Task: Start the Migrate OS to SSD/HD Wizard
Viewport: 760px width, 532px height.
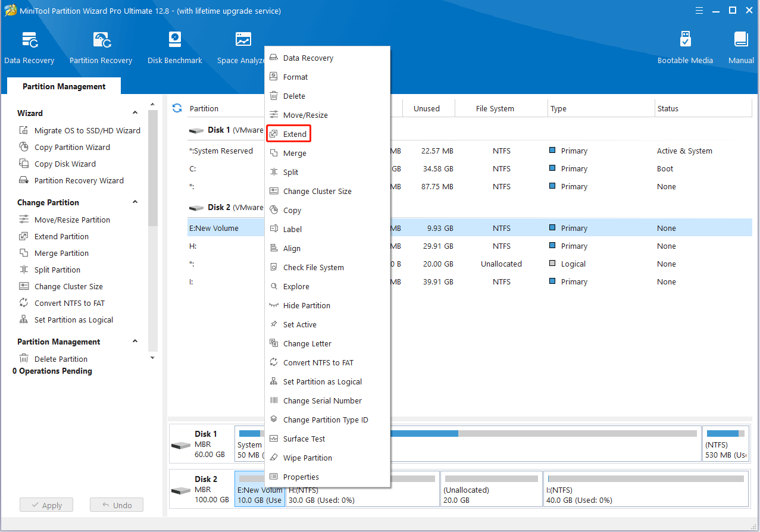Action: (x=87, y=130)
